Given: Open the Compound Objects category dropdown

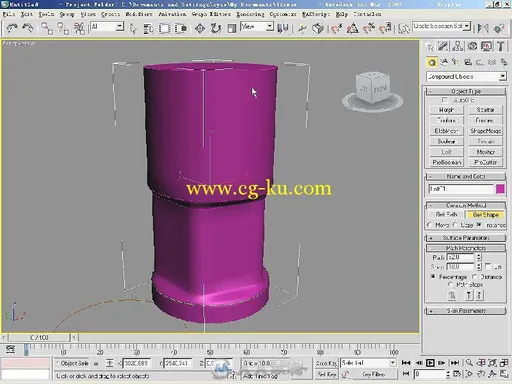Looking at the screenshot, I should (x=502, y=77).
